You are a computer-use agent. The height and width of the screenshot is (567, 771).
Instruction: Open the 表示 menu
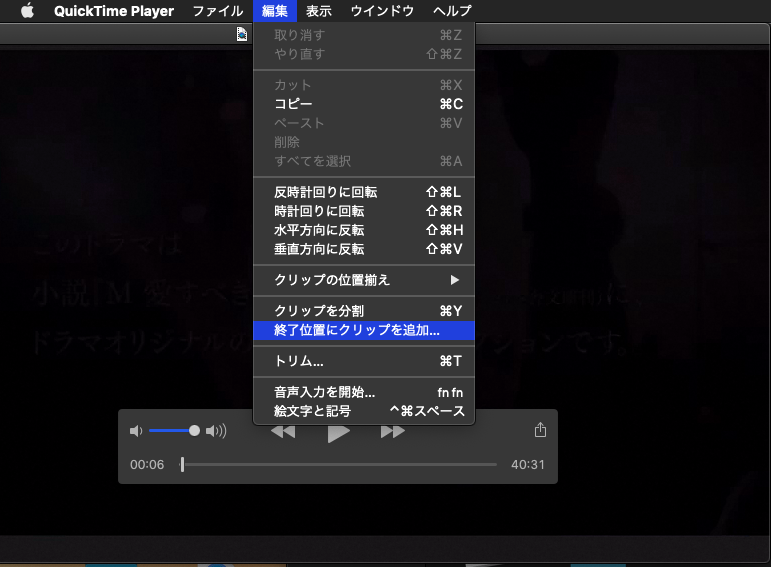[319, 11]
